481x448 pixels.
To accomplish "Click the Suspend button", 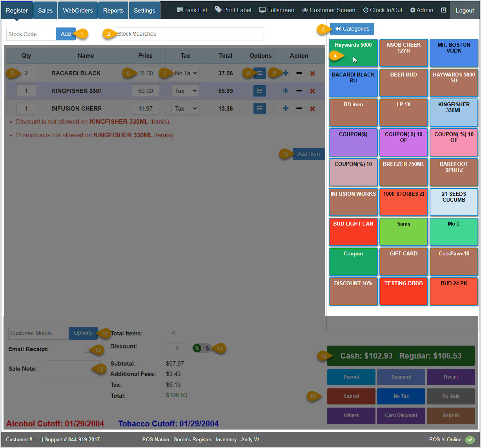I will [401, 377].
